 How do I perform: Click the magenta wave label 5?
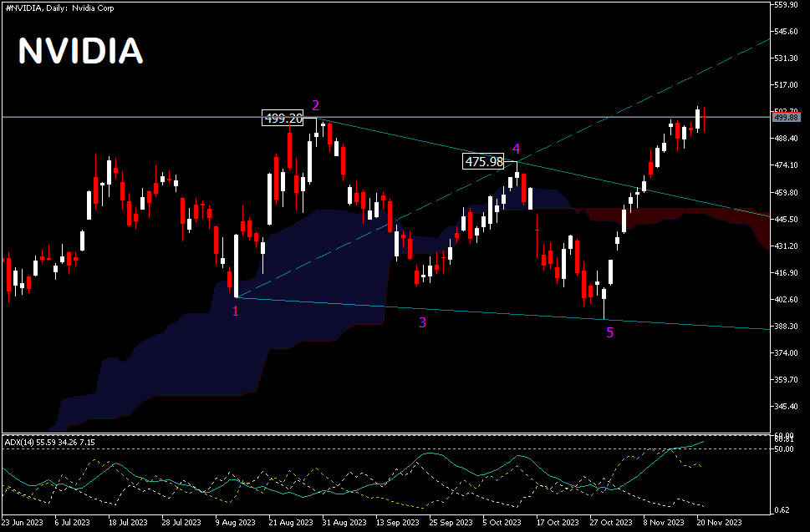click(x=609, y=332)
